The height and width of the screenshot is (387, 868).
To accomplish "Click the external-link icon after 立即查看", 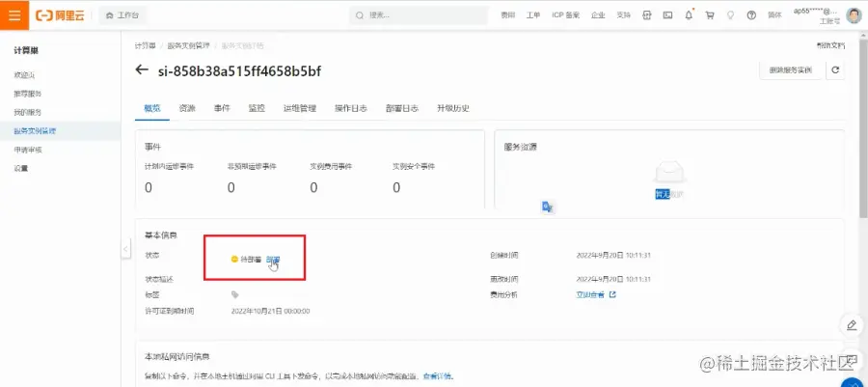I will 612,294.
